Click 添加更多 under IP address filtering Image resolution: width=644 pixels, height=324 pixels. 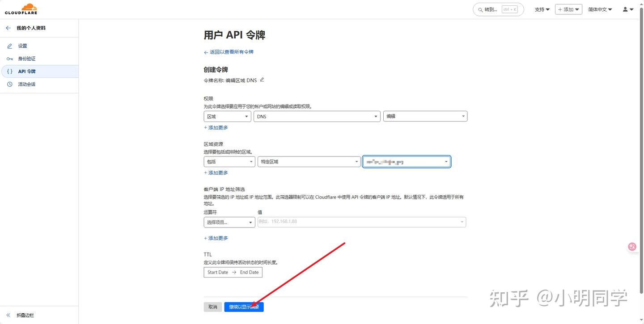(216, 238)
